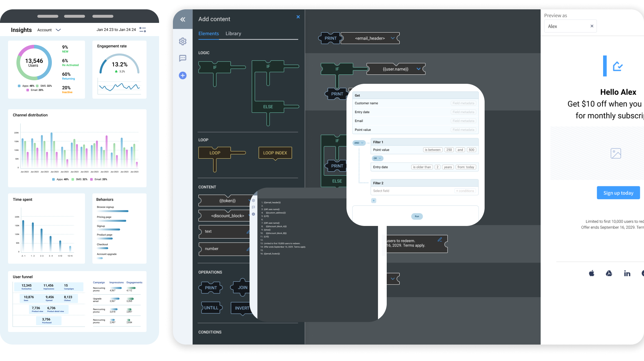
Task: Click '+ conditions' in Filter 2
Action: coord(465,191)
